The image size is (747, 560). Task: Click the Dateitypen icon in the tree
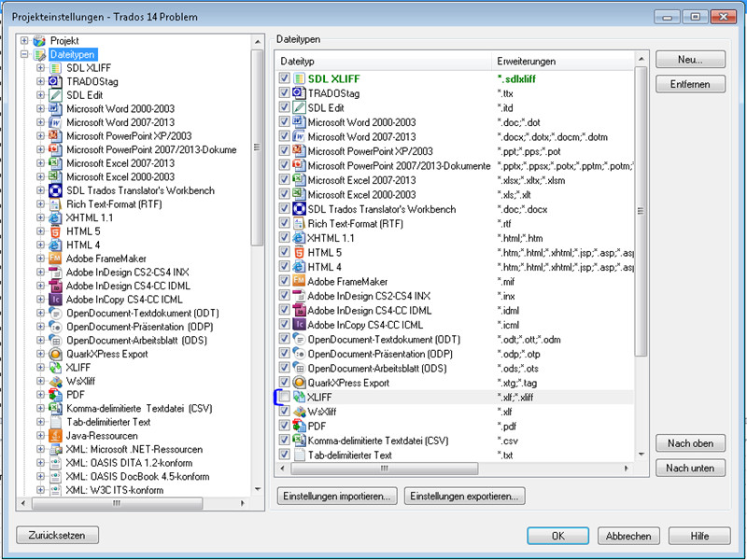39,54
